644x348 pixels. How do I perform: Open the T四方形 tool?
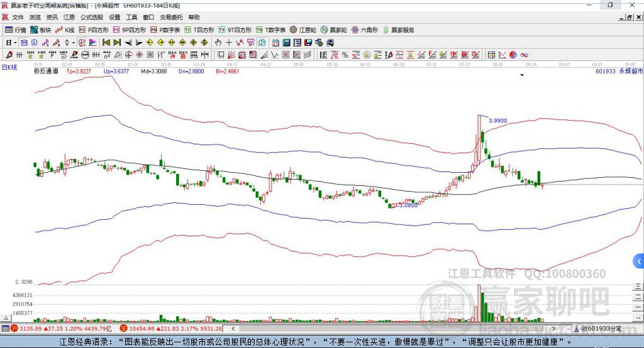point(199,30)
